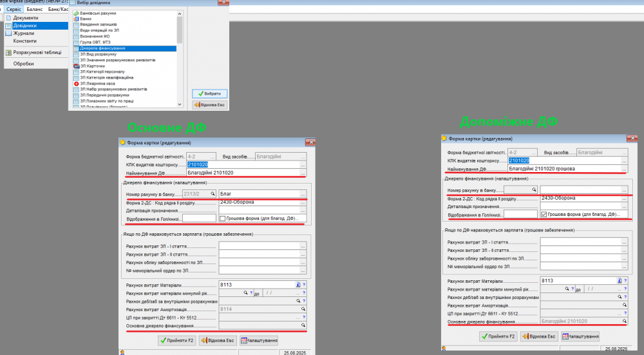Click info icon beside left 'Рахунок витрат Матеріали'
The width and height of the screenshot is (644, 355).
pyautogui.click(x=298, y=285)
